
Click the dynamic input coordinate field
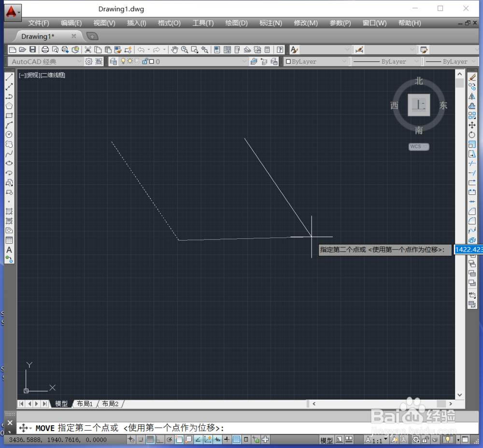[468, 250]
